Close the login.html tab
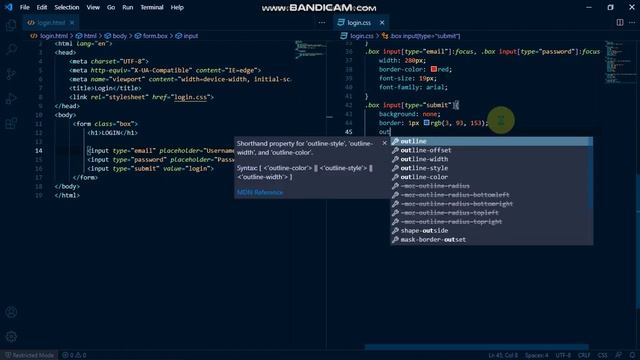The height and width of the screenshot is (360, 640). [x=72, y=22]
